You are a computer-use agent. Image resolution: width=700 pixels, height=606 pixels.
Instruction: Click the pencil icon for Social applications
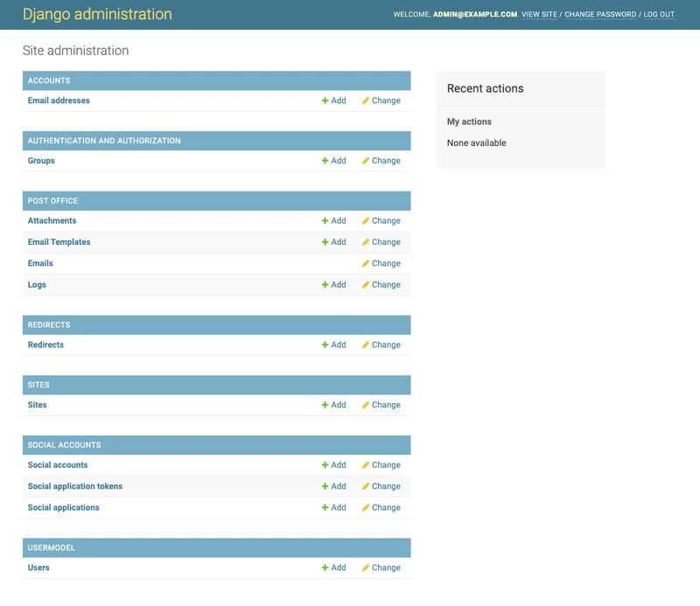366,508
